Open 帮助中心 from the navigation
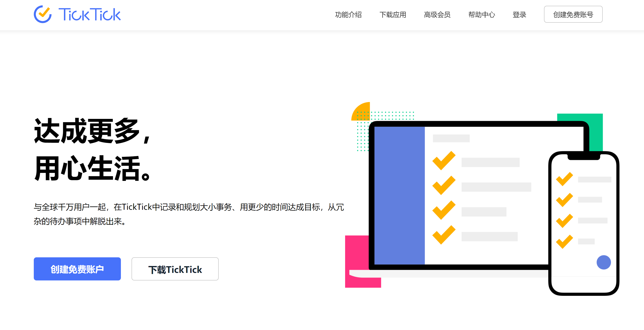644x330 pixels. point(482,14)
